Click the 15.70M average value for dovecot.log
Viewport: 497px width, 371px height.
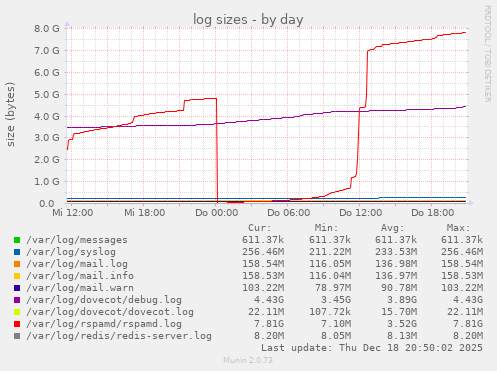399,312
